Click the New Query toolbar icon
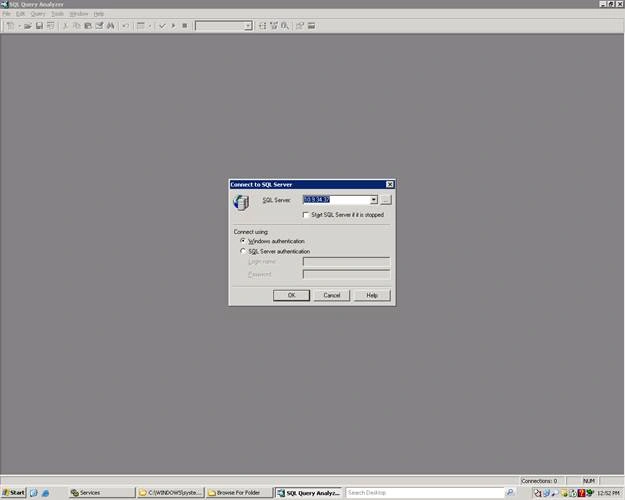This screenshot has height=500, width=625. click(10, 26)
